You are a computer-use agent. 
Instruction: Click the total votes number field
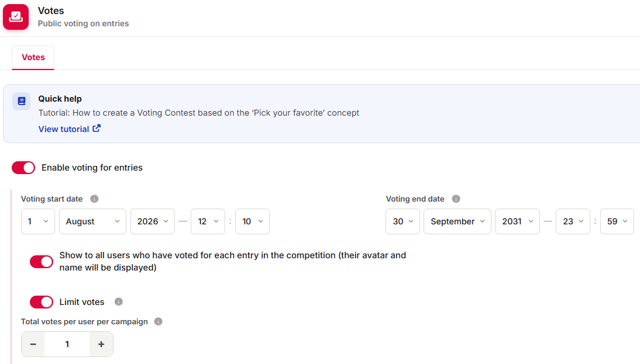67,345
